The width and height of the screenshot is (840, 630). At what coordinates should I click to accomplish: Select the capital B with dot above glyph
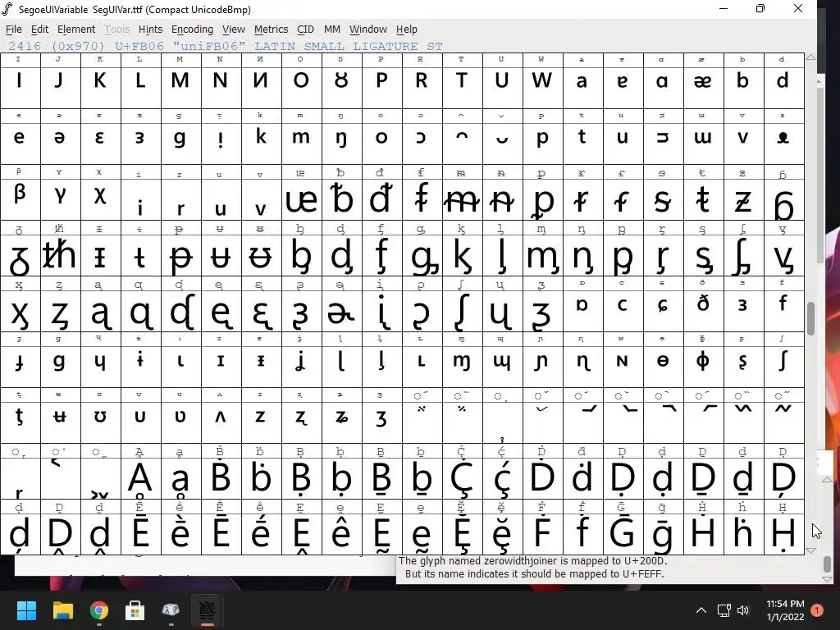click(221, 472)
